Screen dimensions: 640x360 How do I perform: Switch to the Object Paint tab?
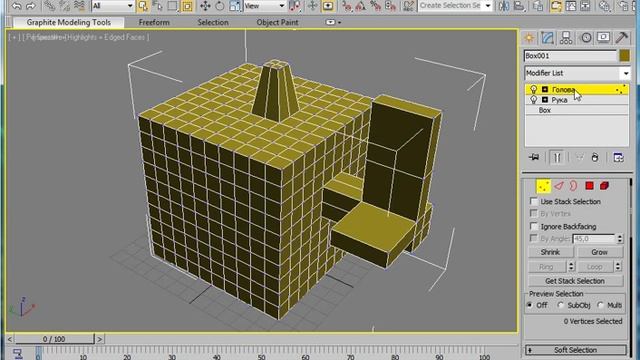point(277,22)
